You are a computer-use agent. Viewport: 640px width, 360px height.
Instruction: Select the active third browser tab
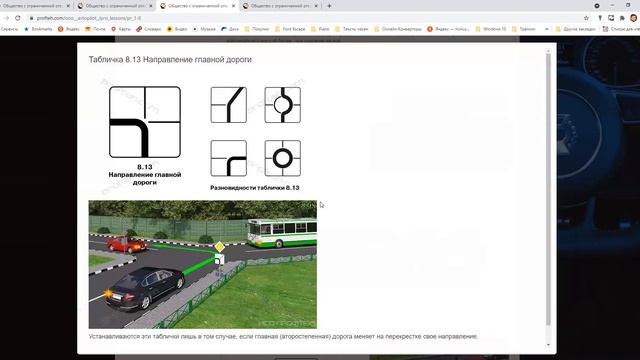pyautogui.click(x=198, y=6)
